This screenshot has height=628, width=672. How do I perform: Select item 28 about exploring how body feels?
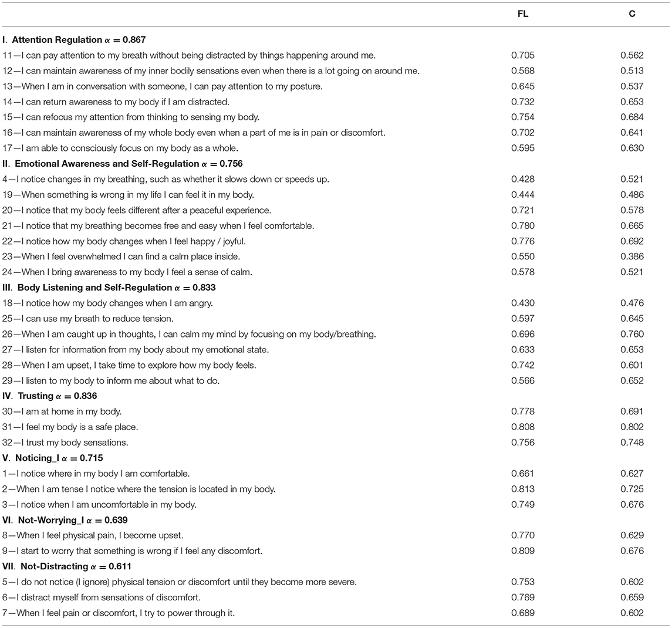pos(129,365)
